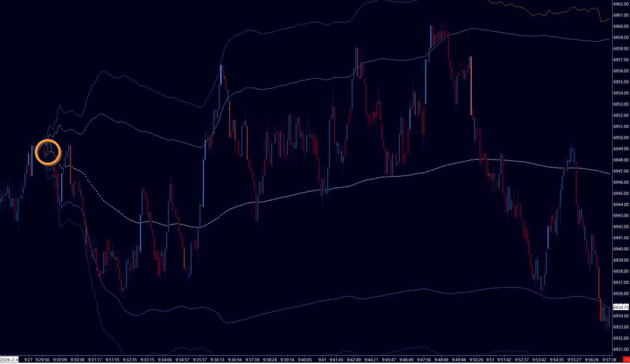Viewport: 630px width, 364px height.
Task: Click the 9:50:26 time label
Action: point(476,360)
